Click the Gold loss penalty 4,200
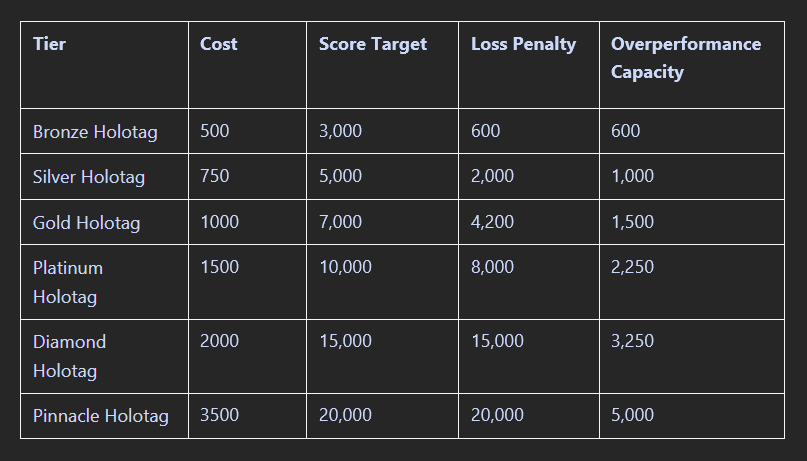Image resolution: width=807 pixels, height=461 pixels. (492, 222)
